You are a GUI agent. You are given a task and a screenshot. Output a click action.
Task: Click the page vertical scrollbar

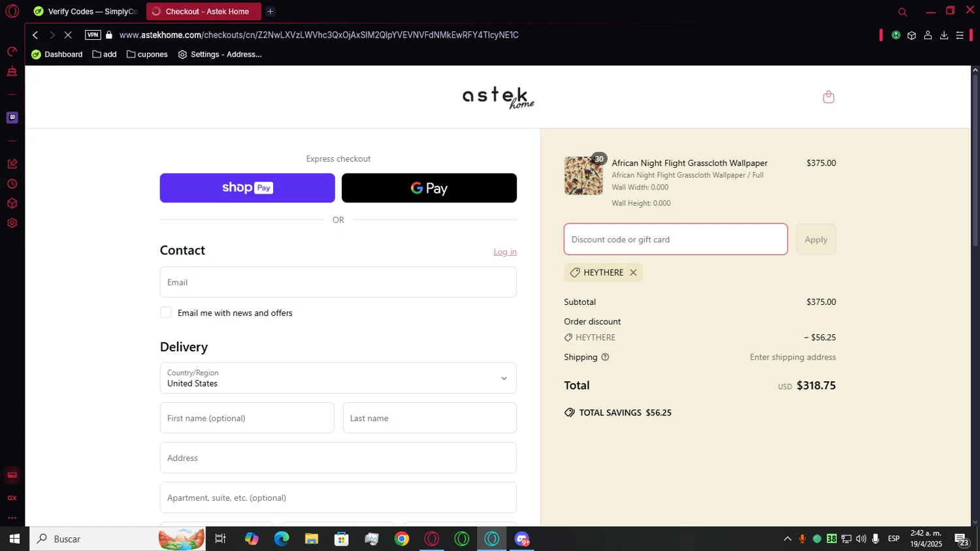975,160
